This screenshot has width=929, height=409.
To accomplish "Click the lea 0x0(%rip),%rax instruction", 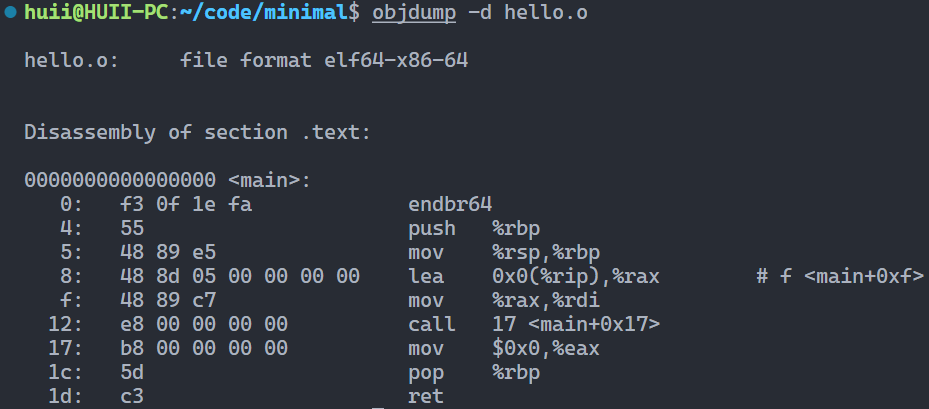I will (534, 276).
